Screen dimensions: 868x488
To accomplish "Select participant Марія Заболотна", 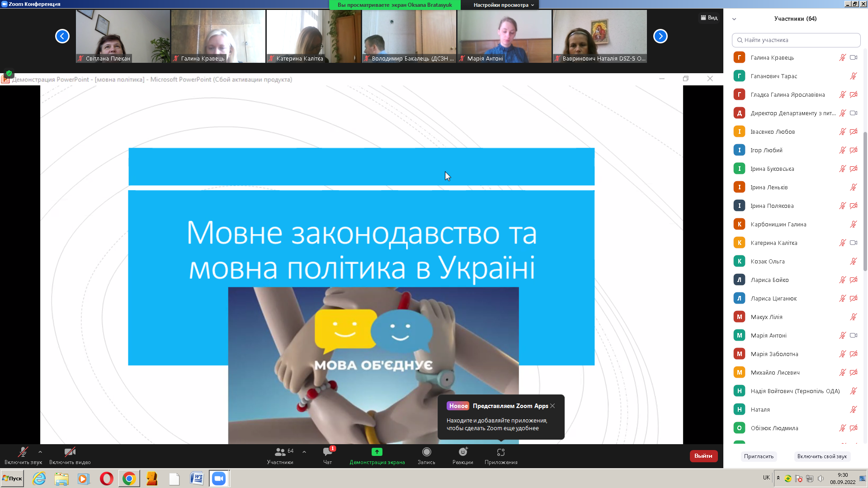I will [x=796, y=354].
